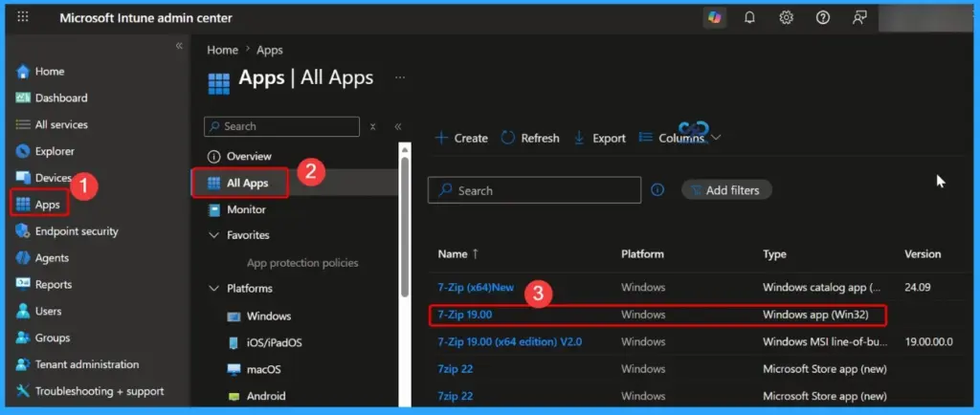Click the help question mark icon

[823, 18]
